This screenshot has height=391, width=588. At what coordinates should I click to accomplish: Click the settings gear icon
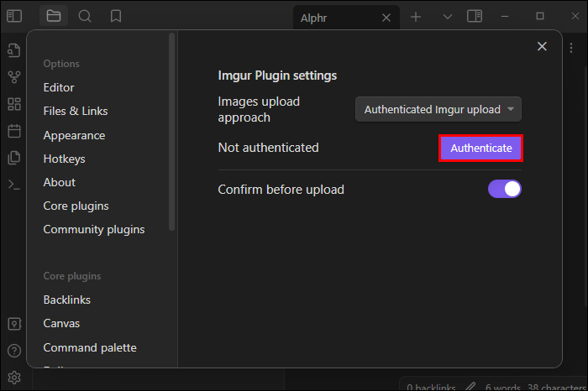[13, 376]
